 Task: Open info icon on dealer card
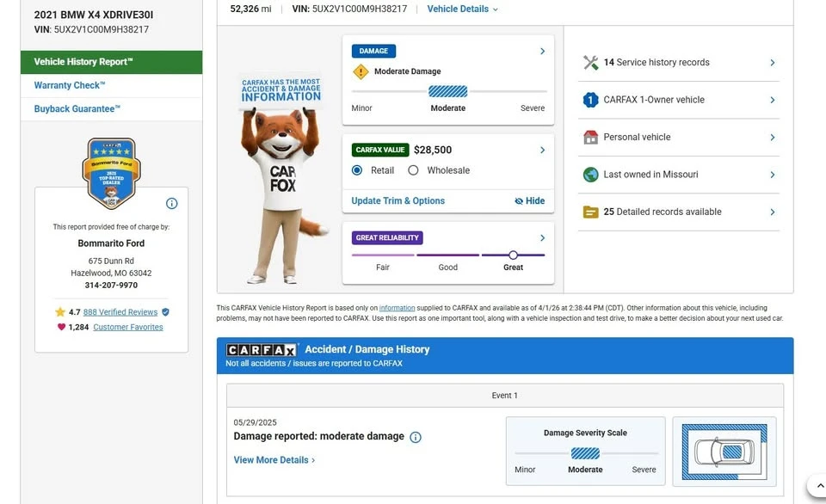[172, 203]
